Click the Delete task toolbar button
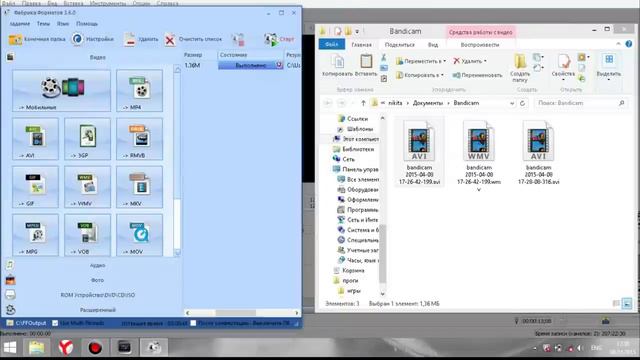 (x=141, y=39)
